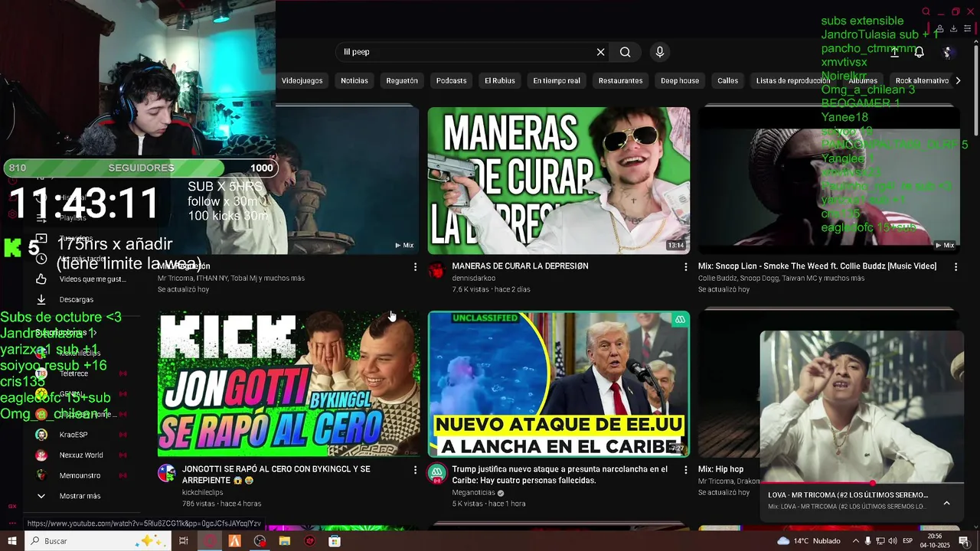Select the Restaurantes filter chip
Image resolution: width=980 pixels, height=551 pixels.
620,80
